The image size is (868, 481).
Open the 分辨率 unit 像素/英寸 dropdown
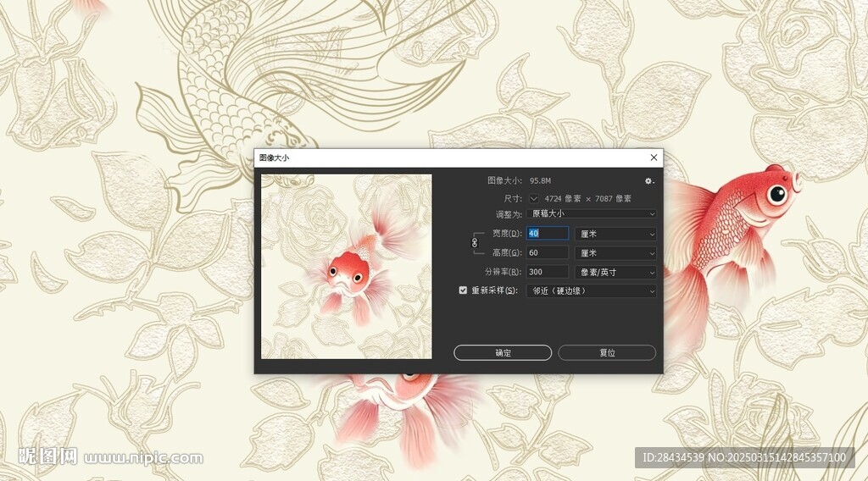[x=615, y=272]
